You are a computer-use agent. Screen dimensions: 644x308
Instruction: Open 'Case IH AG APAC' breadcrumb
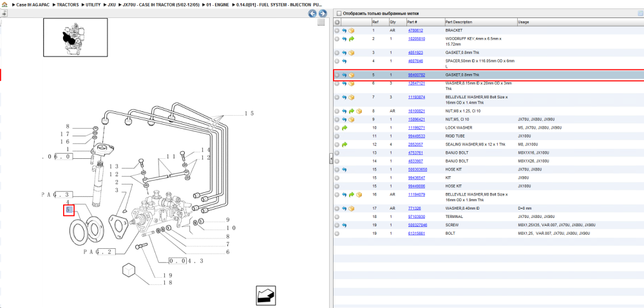pos(32,5)
